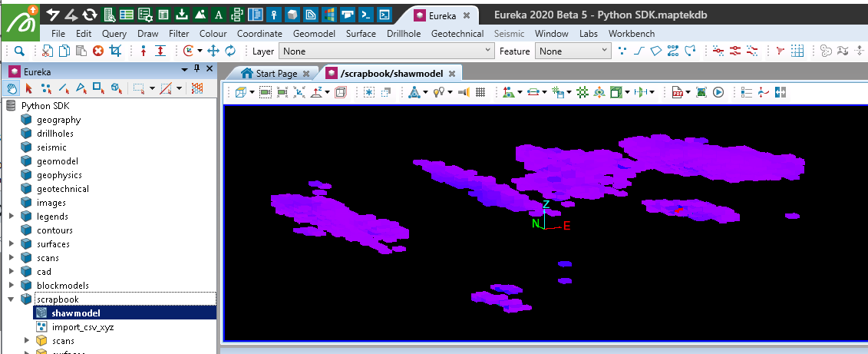Toggle the pin auto-hide on Eureka panel

196,68
